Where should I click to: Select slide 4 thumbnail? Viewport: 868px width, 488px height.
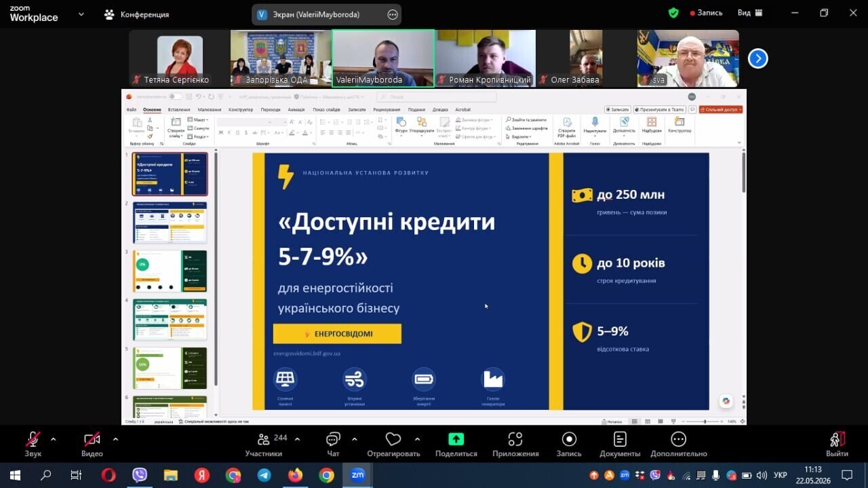pos(170,320)
